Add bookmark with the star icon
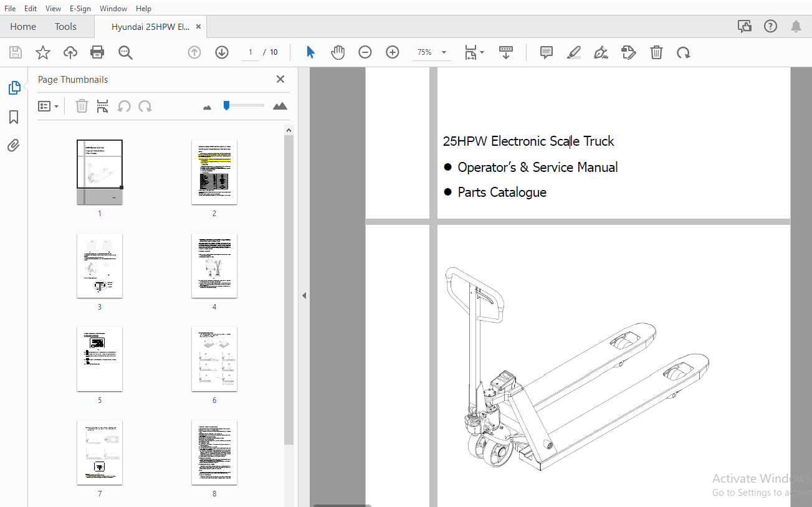The height and width of the screenshot is (507, 812). click(x=42, y=52)
